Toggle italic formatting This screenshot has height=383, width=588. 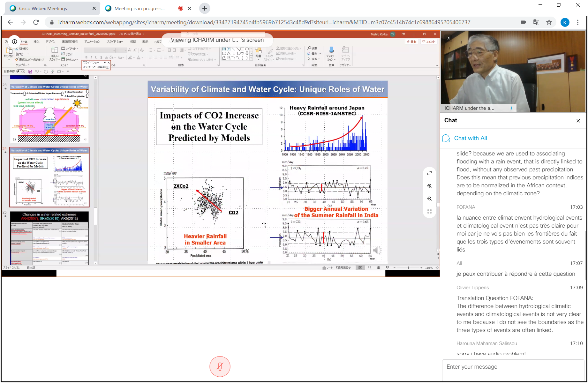(x=91, y=58)
